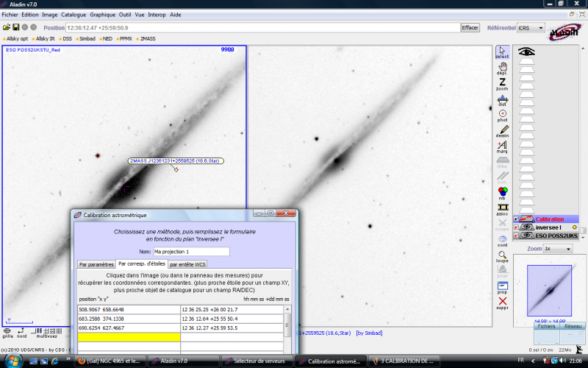Open the Zoom 1x dropdown
588x368 pixels.
click(558, 249)
